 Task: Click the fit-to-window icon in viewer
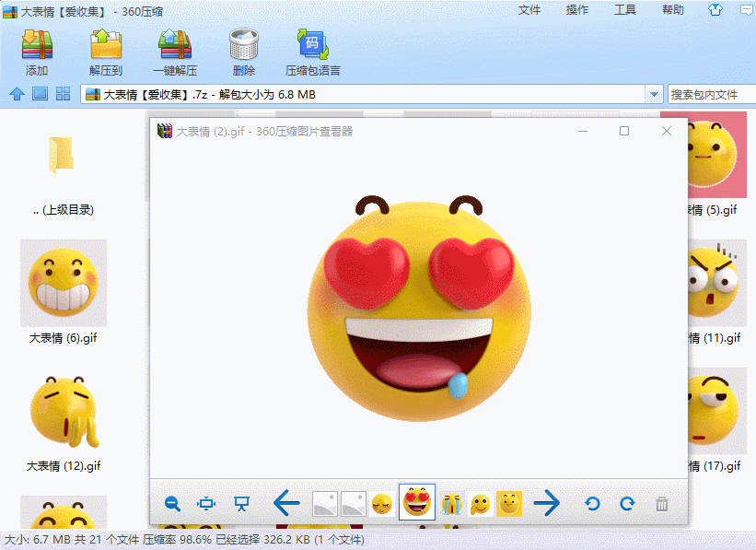(205, 503)
